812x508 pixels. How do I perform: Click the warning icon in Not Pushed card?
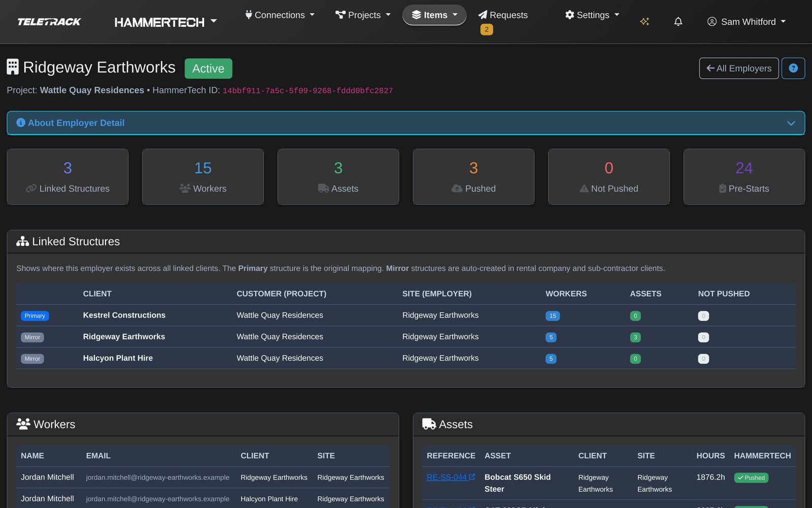point(584,188)
